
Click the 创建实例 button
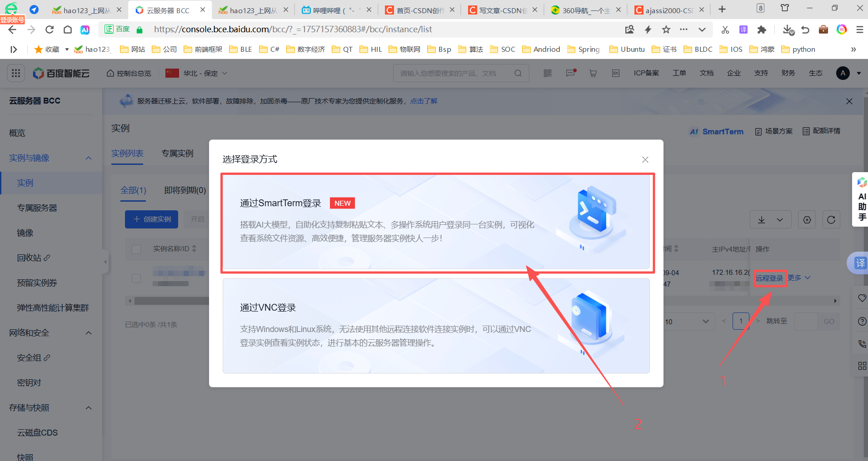click(x=151, y=219)
